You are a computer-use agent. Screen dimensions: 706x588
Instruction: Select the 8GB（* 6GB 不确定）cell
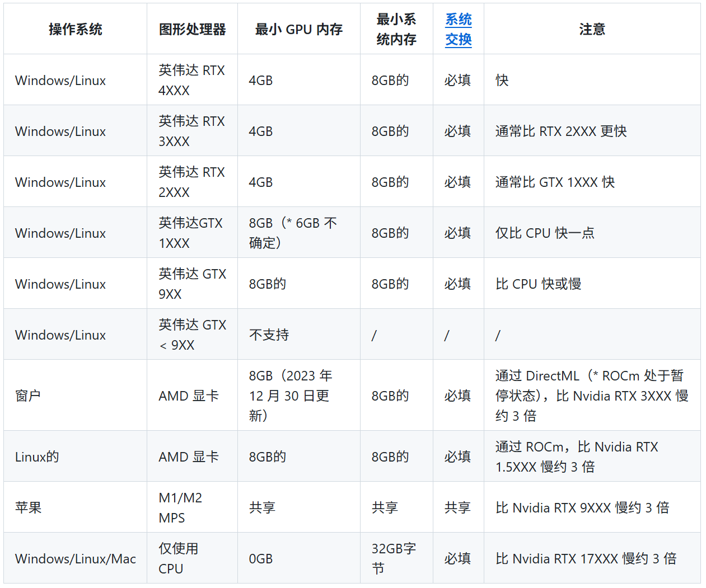[293, 233]
